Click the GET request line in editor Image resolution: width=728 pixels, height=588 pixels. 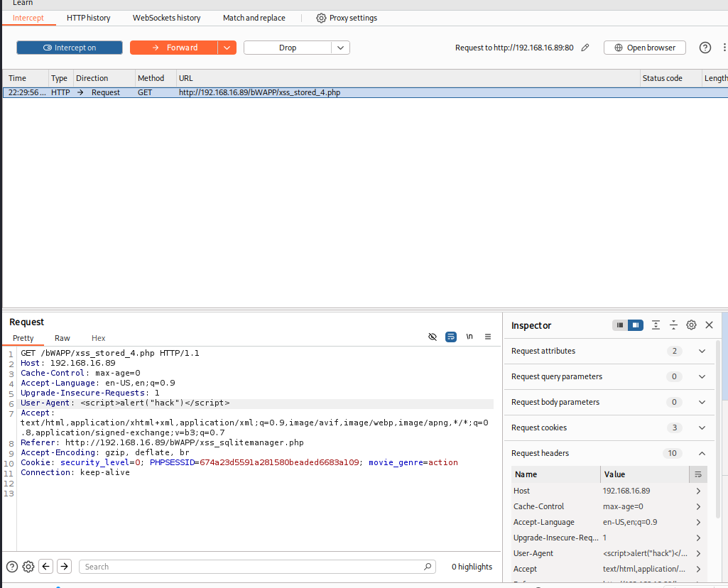110,353
